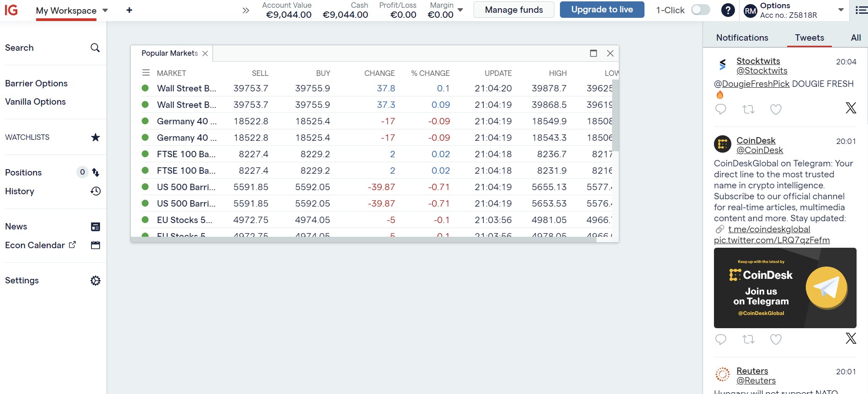The width and height of the screenshot is (868, 394).
Task: Expand the Margin dropdown arrow
Action: coord(460,10)
